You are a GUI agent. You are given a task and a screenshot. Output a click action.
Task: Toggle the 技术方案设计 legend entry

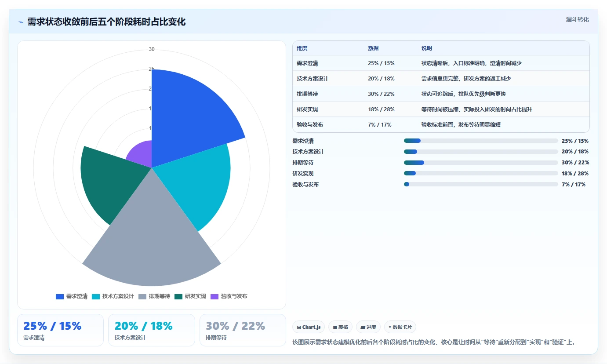coord(113,296)
